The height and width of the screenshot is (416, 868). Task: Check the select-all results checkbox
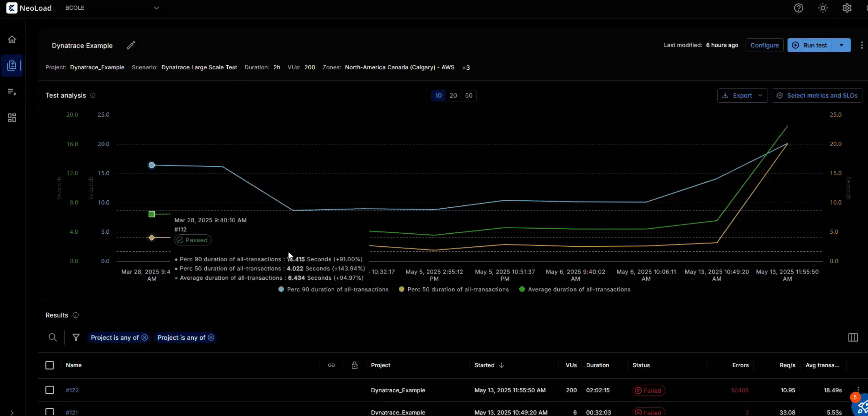click(50, 366)
